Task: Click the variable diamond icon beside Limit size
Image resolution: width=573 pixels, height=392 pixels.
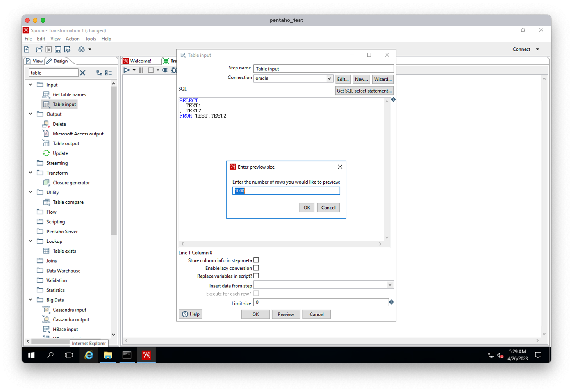Action: pos(391,302)
